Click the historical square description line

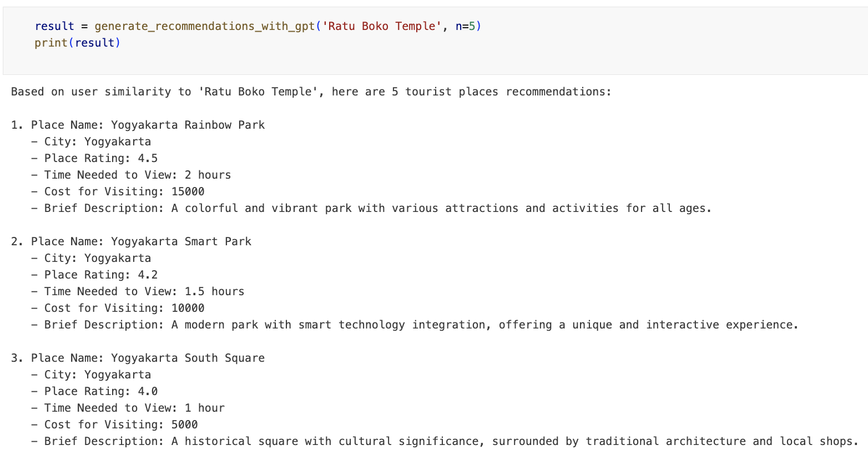451,441
